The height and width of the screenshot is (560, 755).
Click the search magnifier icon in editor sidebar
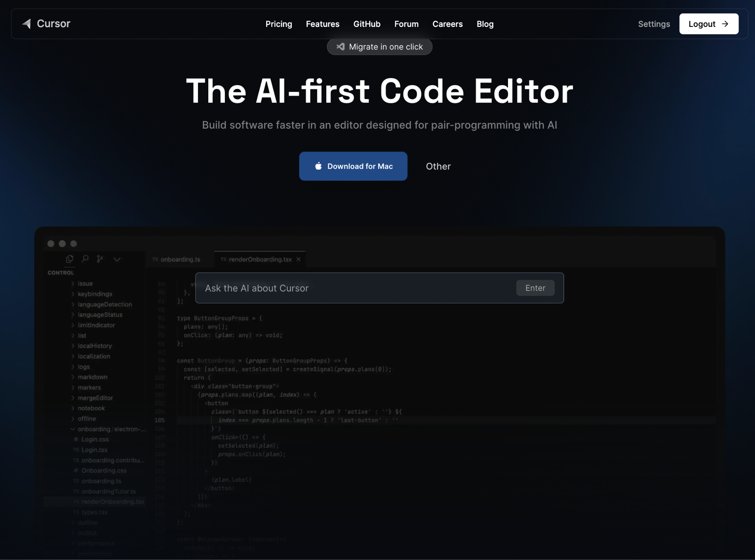pyautogui.click(x=85, y=259)
